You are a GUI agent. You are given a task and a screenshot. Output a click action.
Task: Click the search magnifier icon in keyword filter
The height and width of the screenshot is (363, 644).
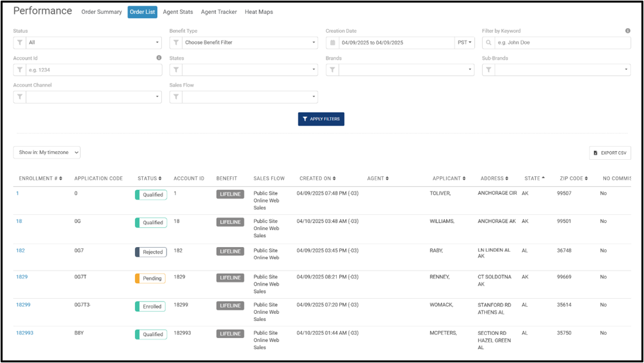pyautogui.click(x=488, y=43)
